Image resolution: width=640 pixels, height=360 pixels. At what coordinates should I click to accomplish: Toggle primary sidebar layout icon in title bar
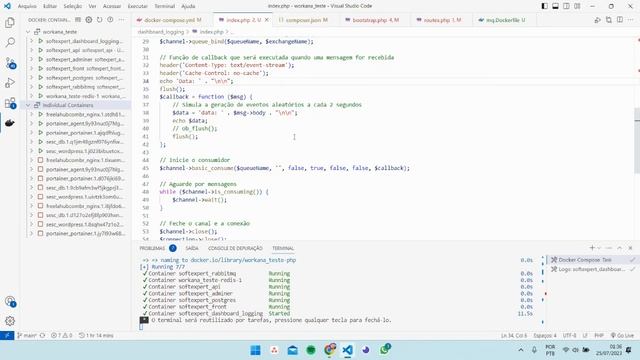click(544, 6)
